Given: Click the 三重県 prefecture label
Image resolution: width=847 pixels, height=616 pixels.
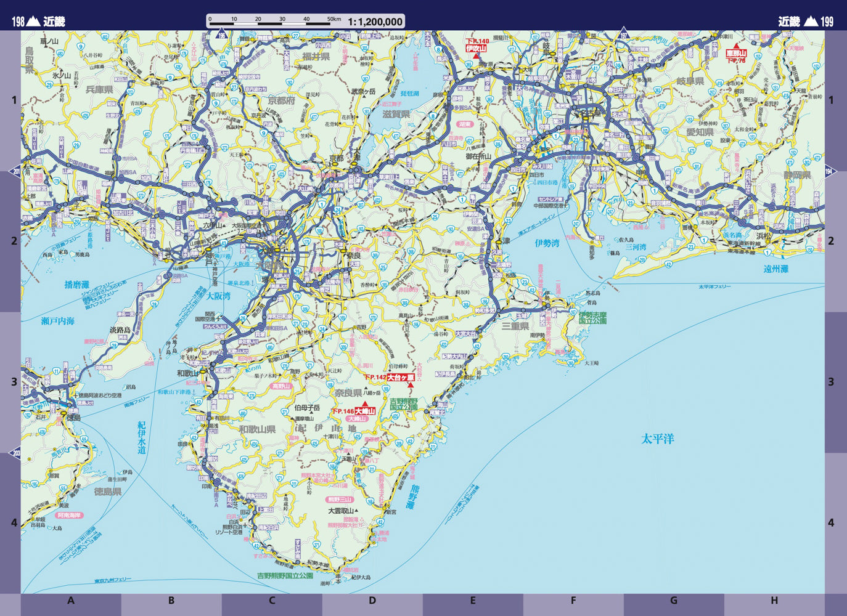Looking at the screenshot, I should (x=515, y=326).
